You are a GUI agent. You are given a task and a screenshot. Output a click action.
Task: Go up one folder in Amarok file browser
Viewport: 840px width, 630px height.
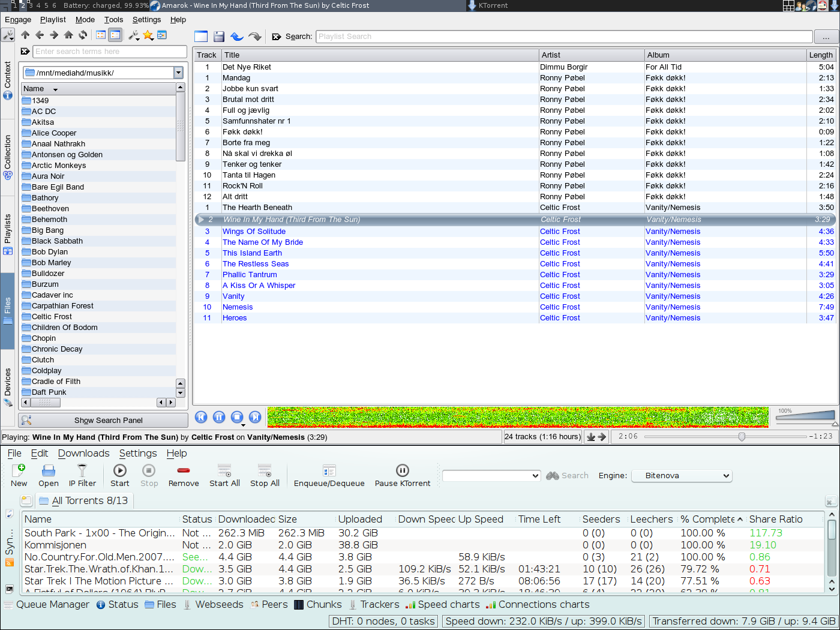(25, 35)
